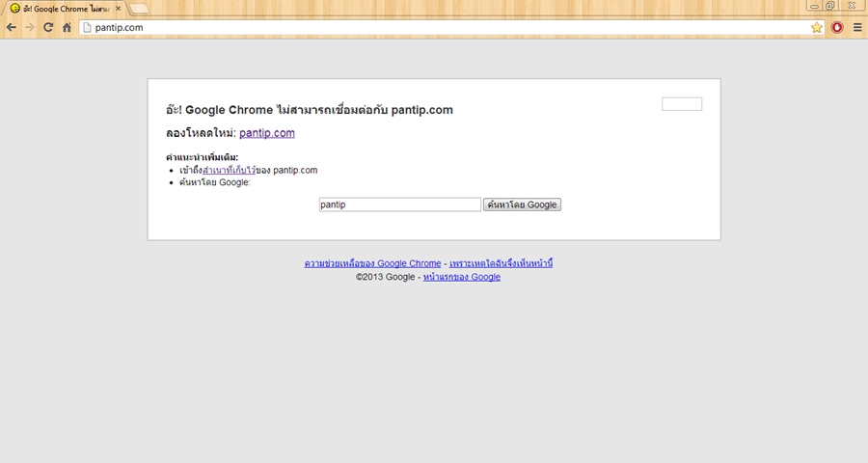Go back using the Back arrow
868x463 pixels.
coord(11,27)
